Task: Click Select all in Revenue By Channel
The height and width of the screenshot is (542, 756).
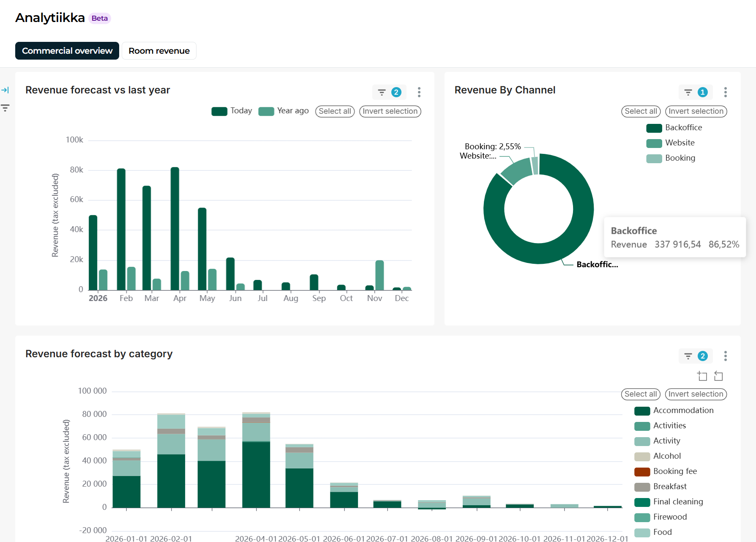Action: 641,111
